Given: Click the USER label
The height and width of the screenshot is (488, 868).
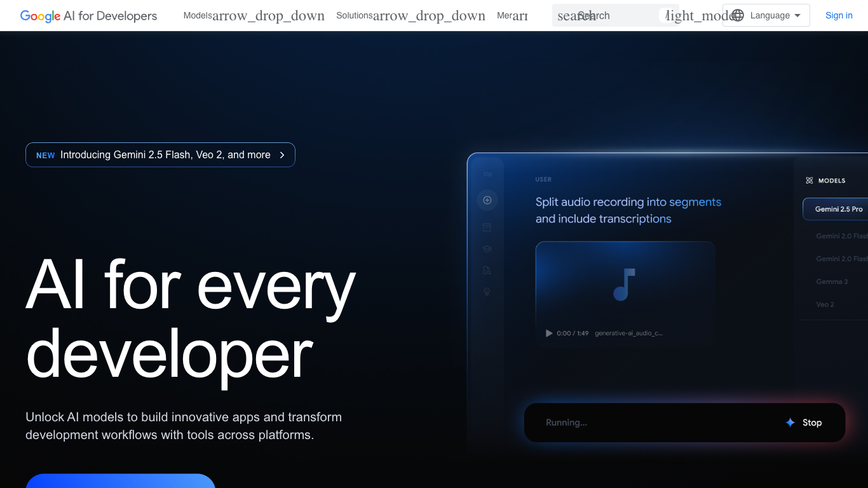Looking at the screenshot, I should coord(543,180).
